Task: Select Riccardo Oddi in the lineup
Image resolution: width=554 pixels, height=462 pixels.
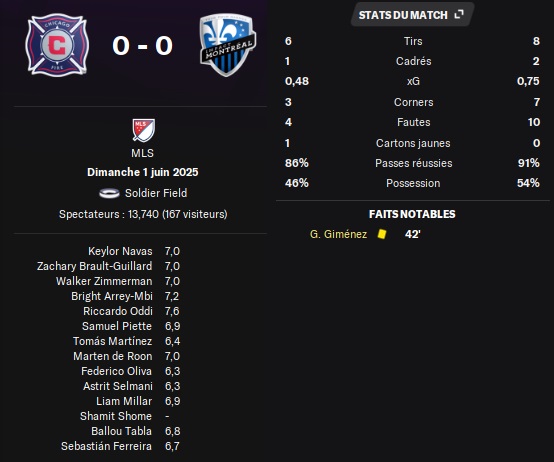Action: 118,311
